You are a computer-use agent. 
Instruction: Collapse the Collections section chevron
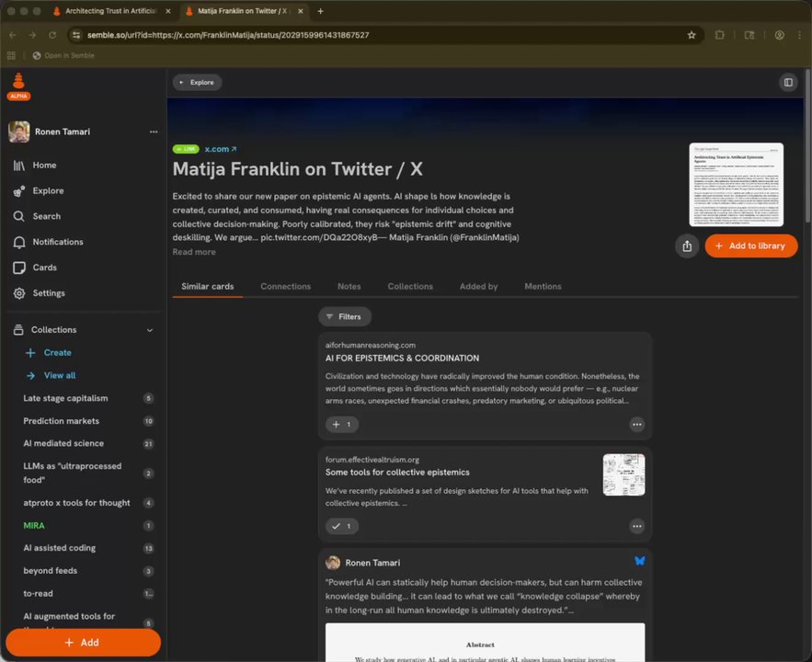(150, 330)
